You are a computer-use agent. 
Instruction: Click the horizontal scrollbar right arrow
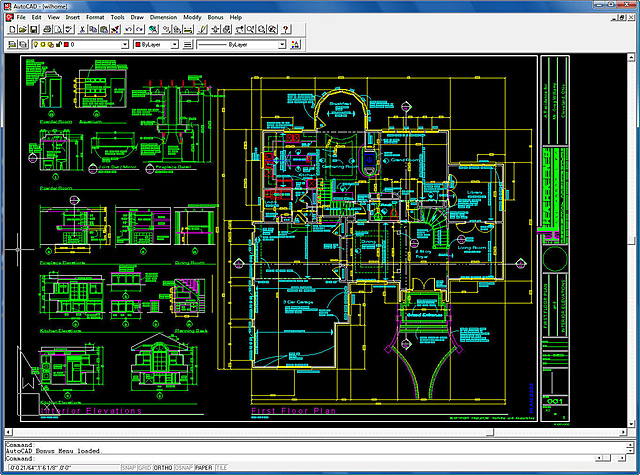coord(623,432)
